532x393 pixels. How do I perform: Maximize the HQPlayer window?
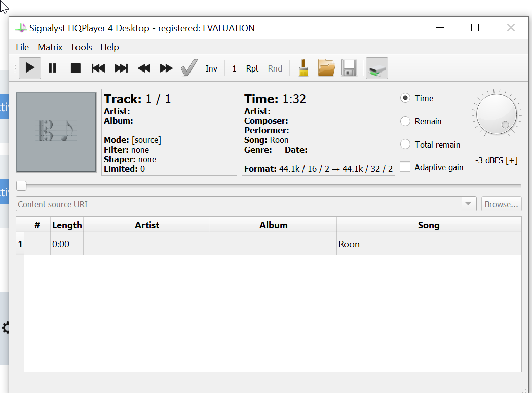click(475, 28)
